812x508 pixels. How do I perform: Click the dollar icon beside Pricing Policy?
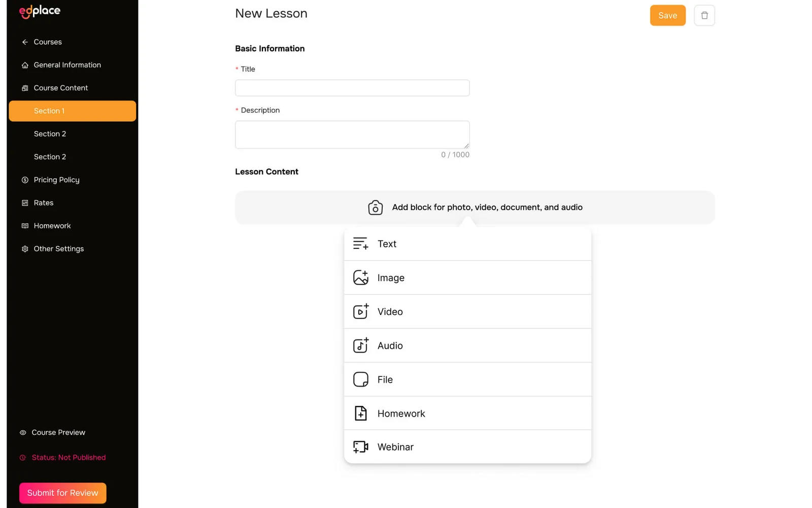click(x=25, y=180)
